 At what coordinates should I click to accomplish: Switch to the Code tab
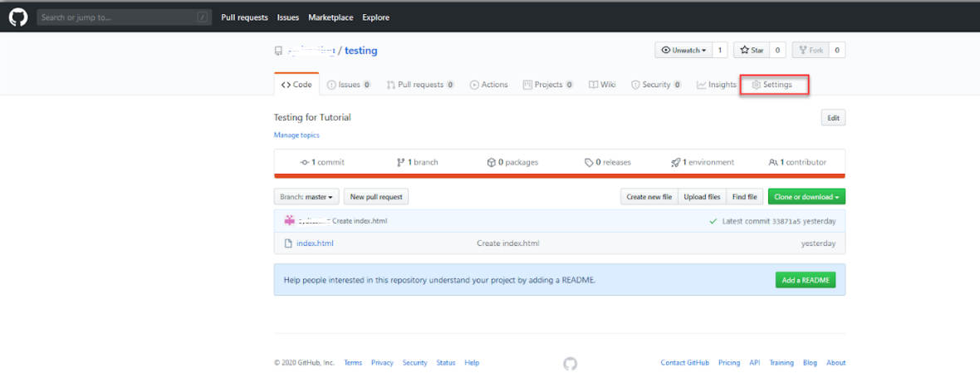click(296, 85)
